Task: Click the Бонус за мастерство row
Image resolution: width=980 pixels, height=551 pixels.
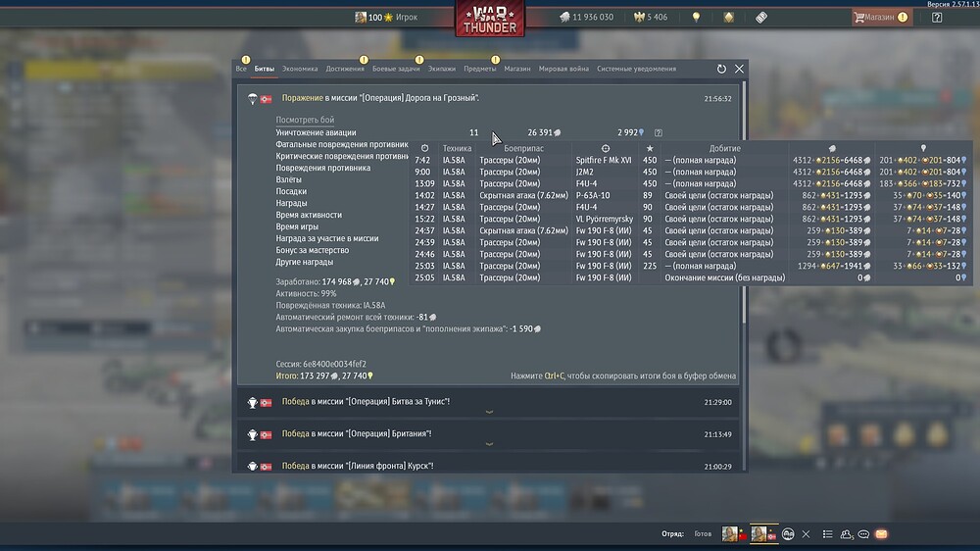Action: [x=313, y=250]
